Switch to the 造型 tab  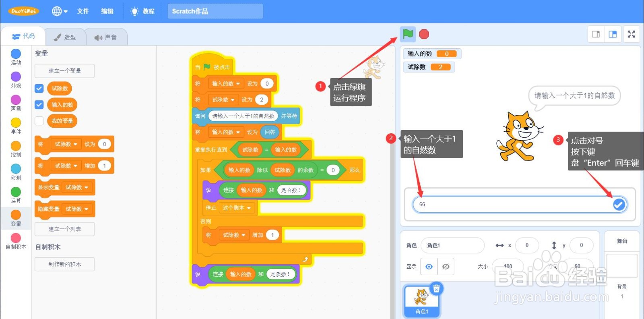(x=65, y=37)
